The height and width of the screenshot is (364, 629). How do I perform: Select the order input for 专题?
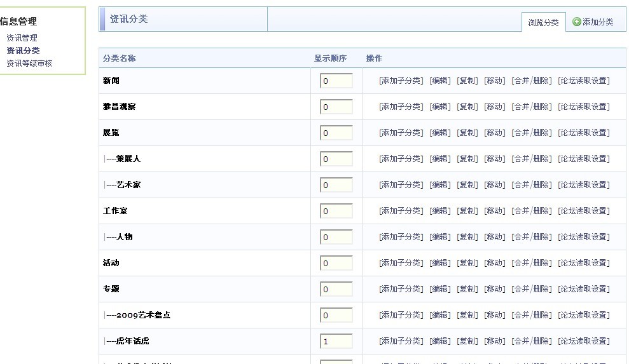336,289
